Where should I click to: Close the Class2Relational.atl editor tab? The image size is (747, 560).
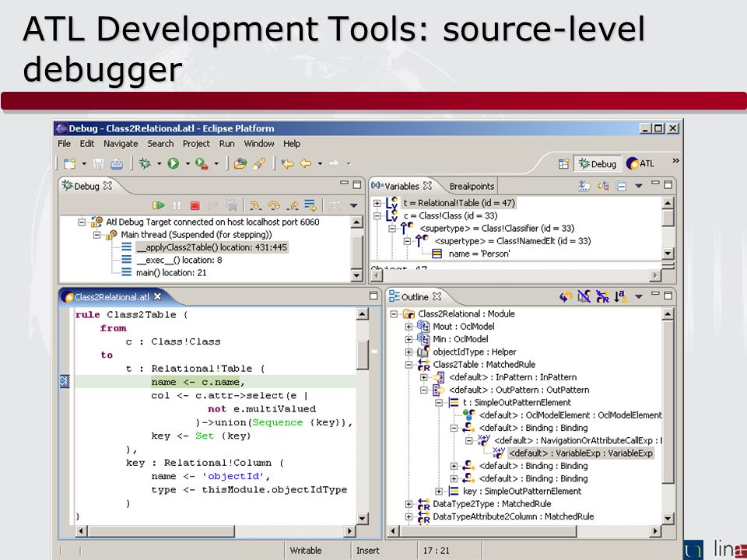pos(158,296)
